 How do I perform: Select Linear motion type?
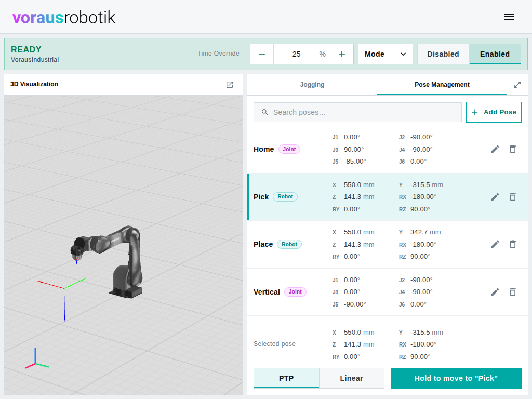click(352, 378)
